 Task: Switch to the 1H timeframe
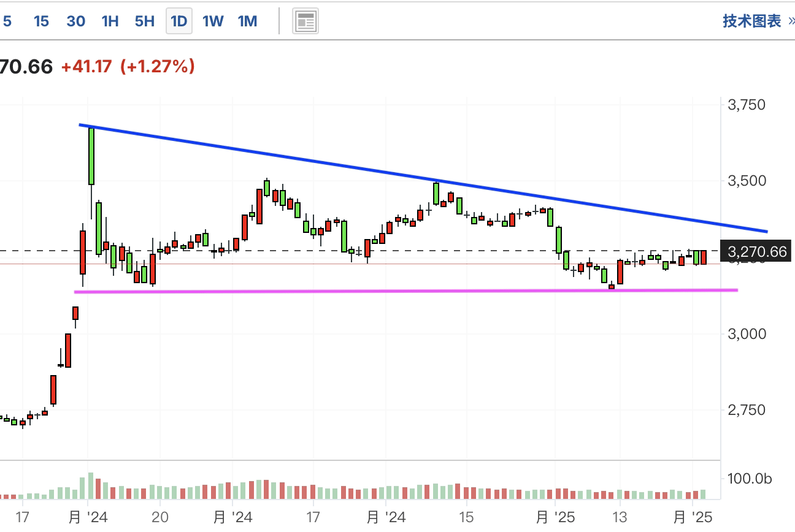coord(110,21)
